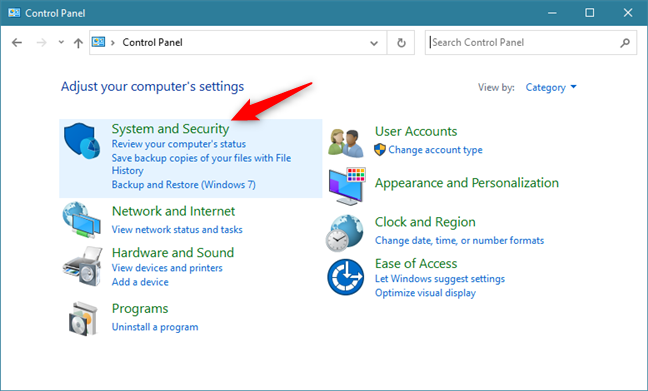
Task: Open the Clock and Region category
Action: tap(425, 222)
